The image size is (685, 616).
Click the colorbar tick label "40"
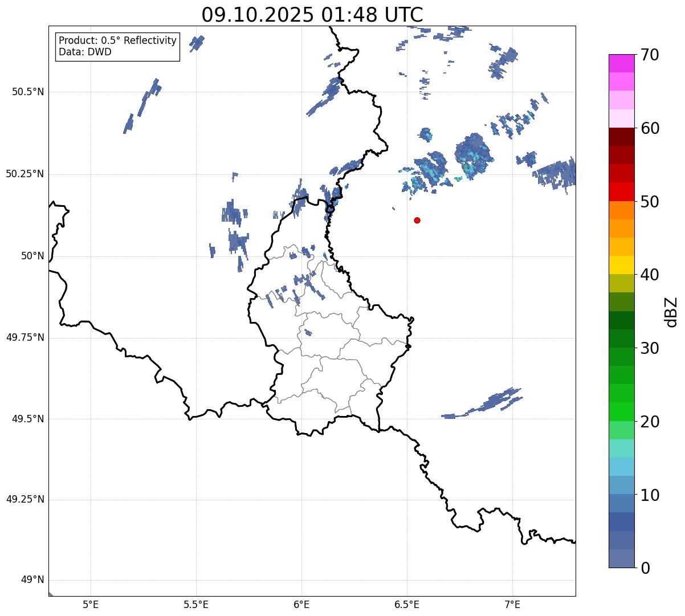[650, 275]
